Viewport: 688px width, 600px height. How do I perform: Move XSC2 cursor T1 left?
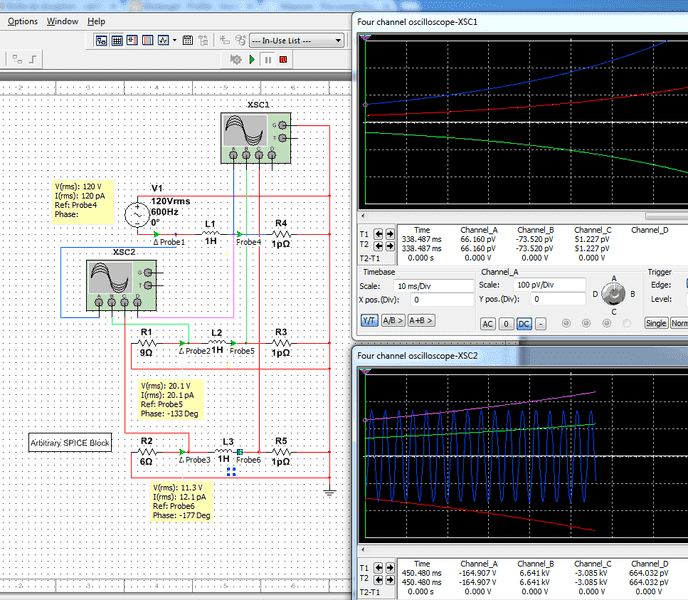point(378,568)
